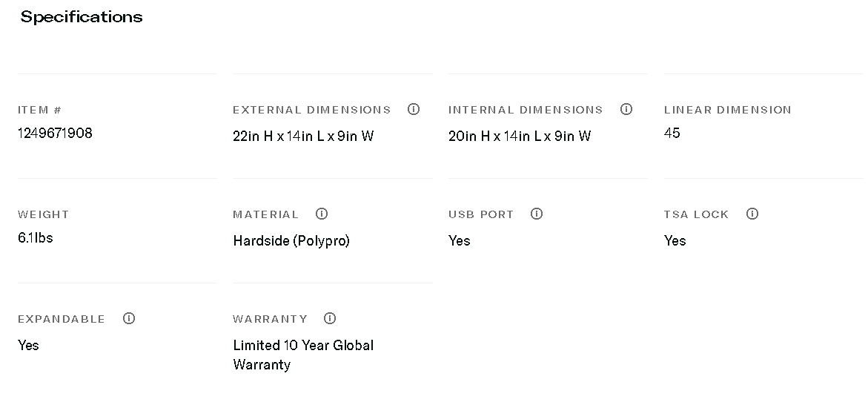Click the info icon beside External Dimensions
Screen dimensions: 868x408
414,109
